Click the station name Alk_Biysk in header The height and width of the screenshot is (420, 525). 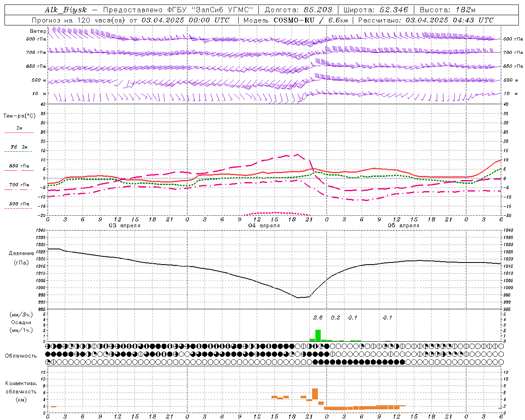tap(66, 10)
